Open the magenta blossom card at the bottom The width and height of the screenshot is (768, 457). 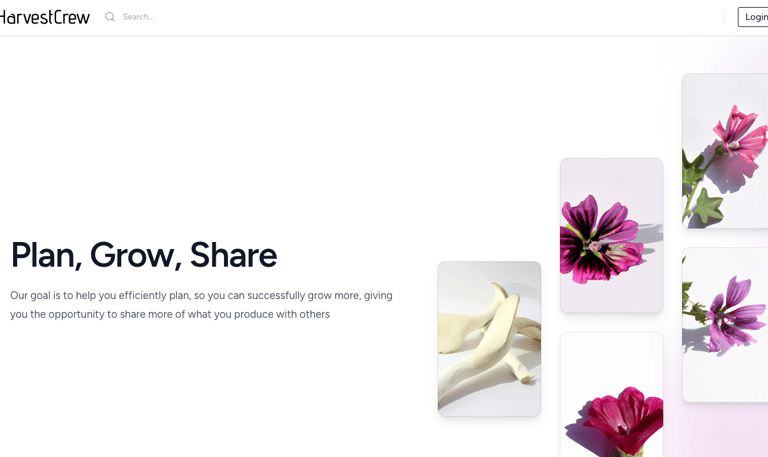pos(611,395)
